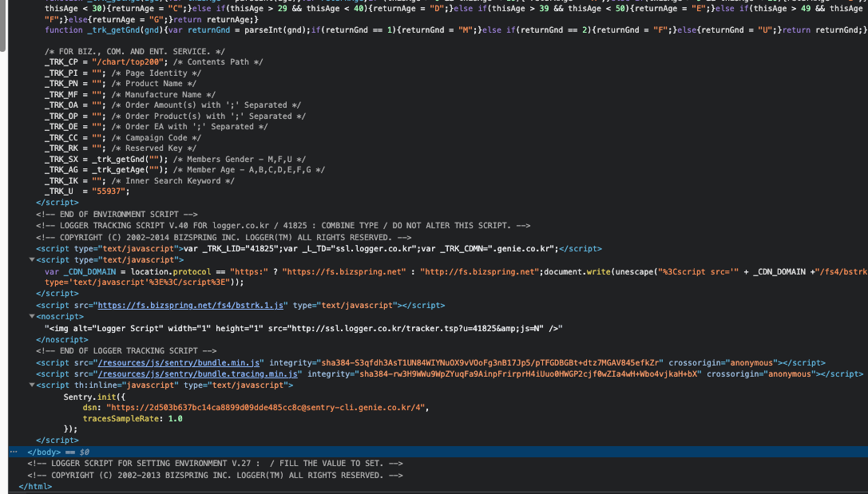The width and height of the screenshot is (868, 494).
Task: Click the _TRK_OE Order EA line
Action: [x=156, y=127]
